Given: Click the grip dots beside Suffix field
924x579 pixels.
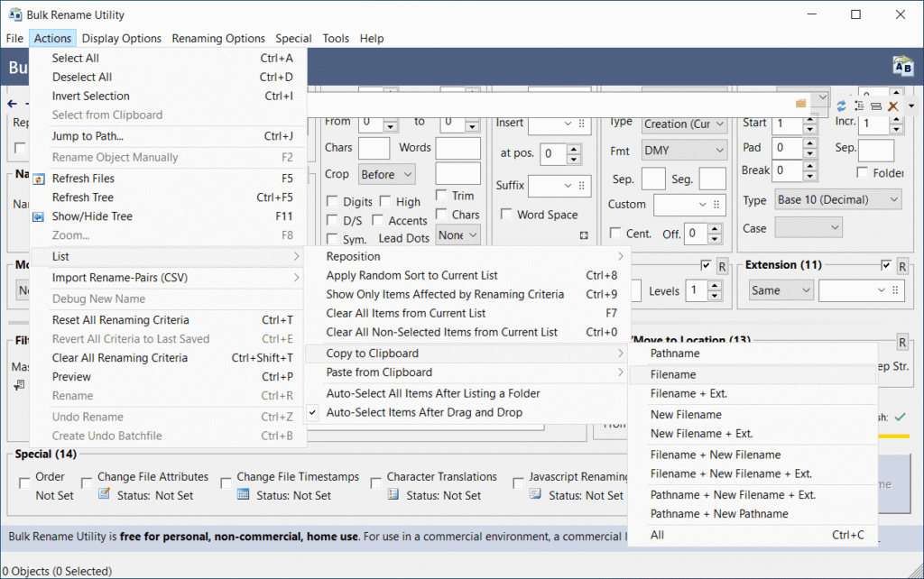Looking at the screenshot, I should tap(582, 186).
